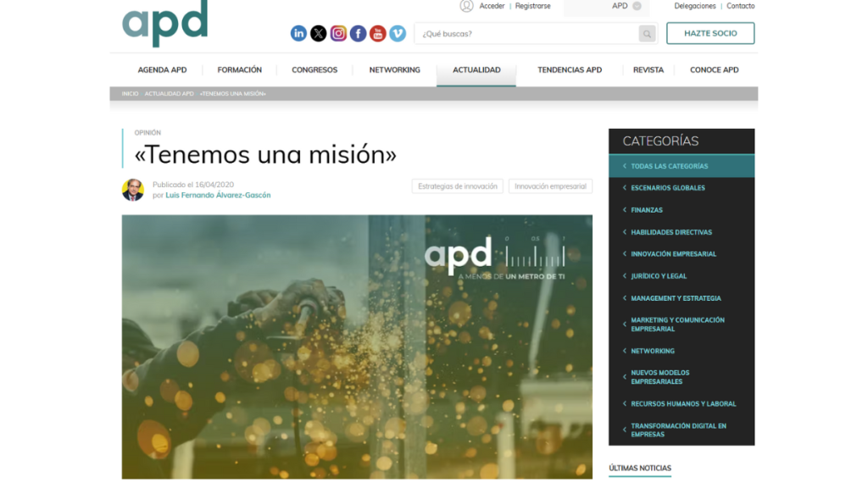Open the Instagram profile icon
This screenshot has width=868, height=488.
click(338, 33)
